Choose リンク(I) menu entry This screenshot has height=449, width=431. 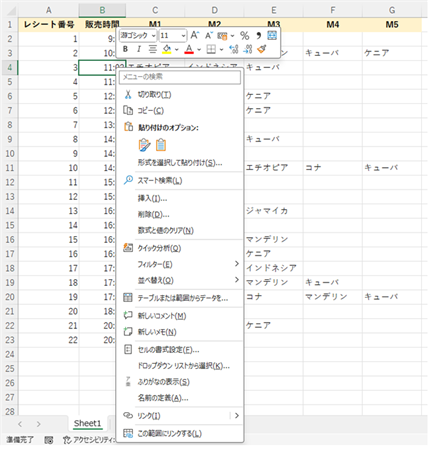(174, 416)
